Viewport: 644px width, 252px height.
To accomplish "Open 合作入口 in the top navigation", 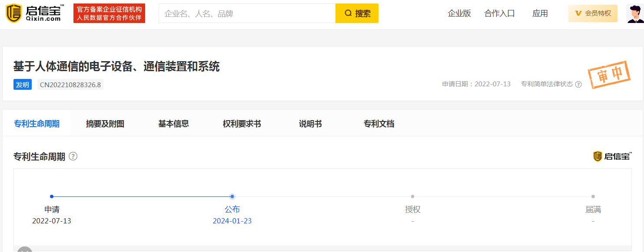I will click(499, 13).
